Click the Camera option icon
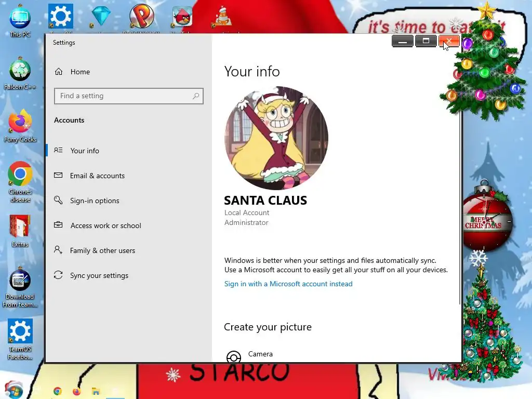 234,356
